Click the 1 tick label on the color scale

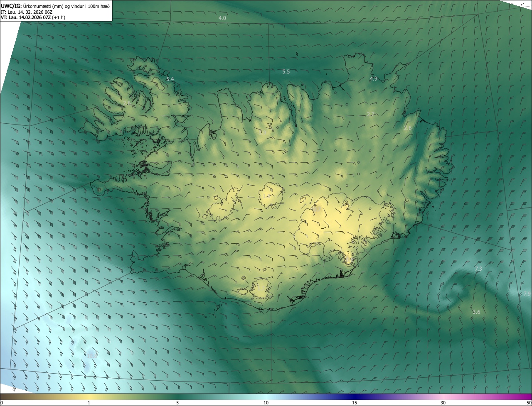tap(89, 403)
